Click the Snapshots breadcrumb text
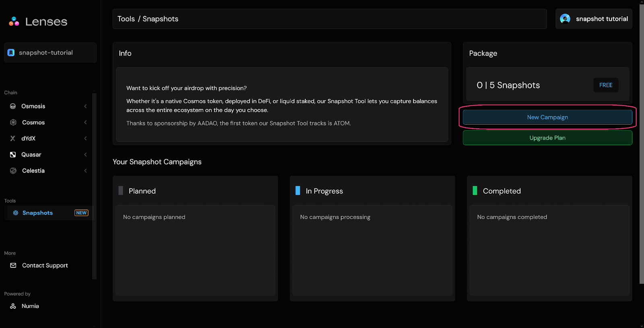 pos(160,19)
